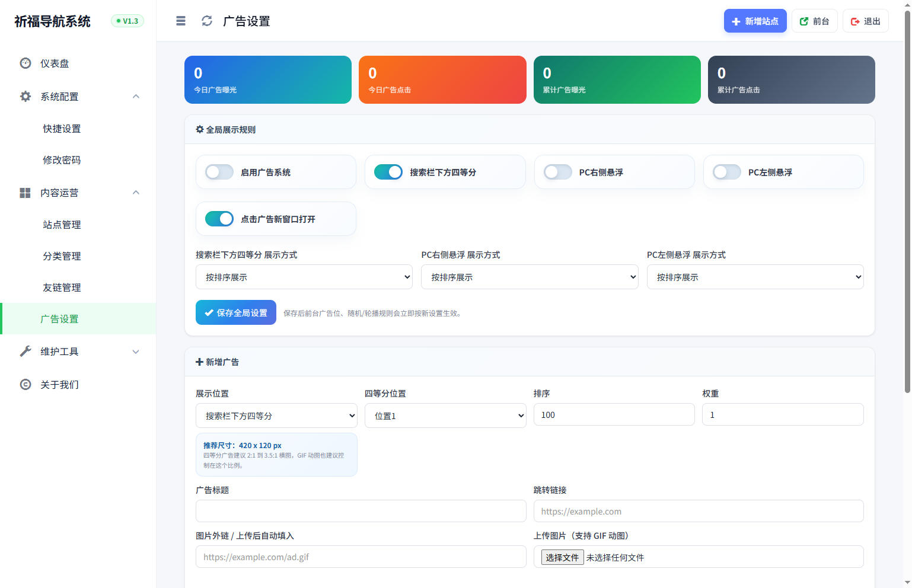This screenshot has height=588, width=912.
Task: Click the gear icon by 全局展示规则
Action: point(200,129)
